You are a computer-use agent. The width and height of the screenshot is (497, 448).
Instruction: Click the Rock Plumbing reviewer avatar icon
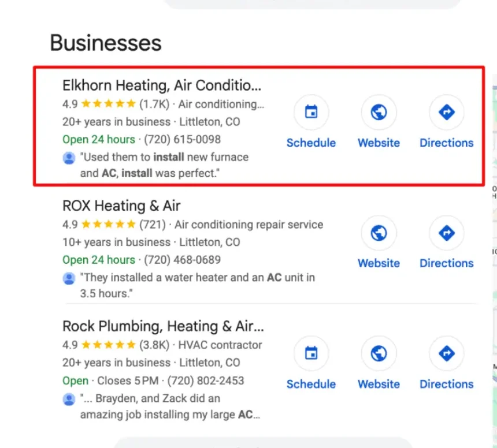pyautogui.click(x=69, y=399)
